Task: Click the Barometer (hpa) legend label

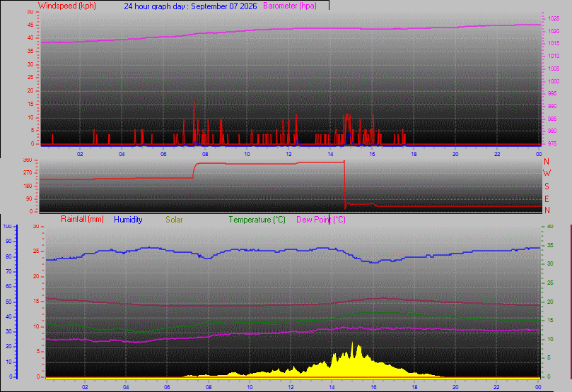Action: pos(290,6)
